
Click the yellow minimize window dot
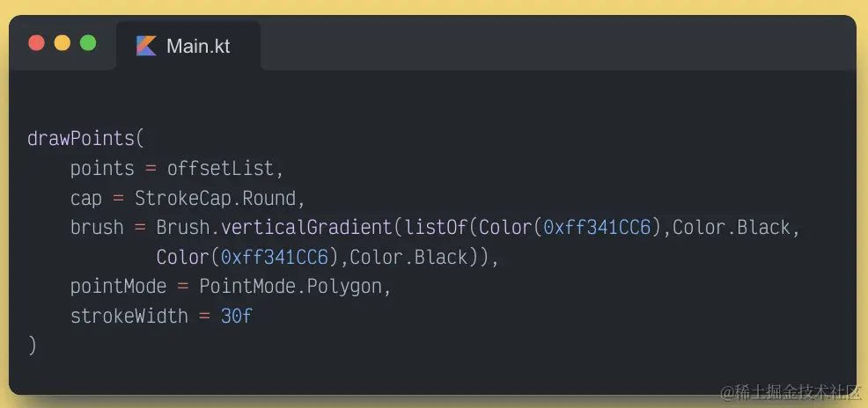[62, 43]
